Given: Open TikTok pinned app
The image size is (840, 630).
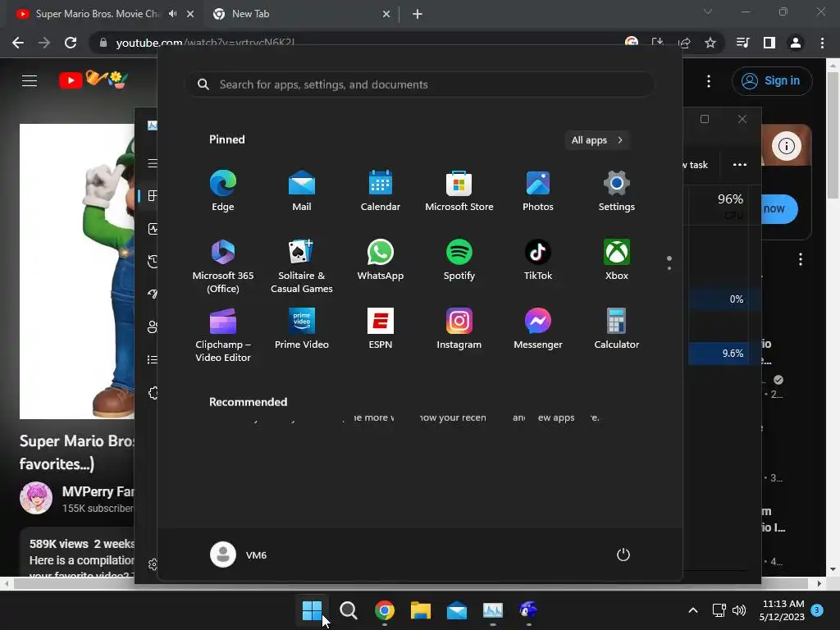Looking at the screenshot, I should (538, 260).
